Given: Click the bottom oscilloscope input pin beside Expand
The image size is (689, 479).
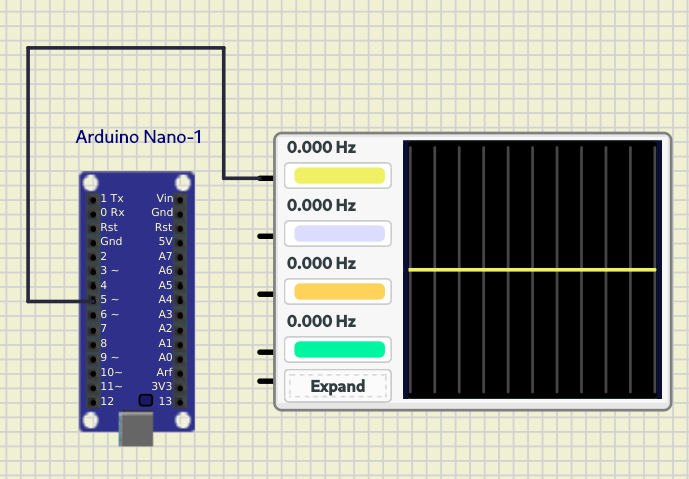Looking at the screenshot, I should [x=266, y=381].
